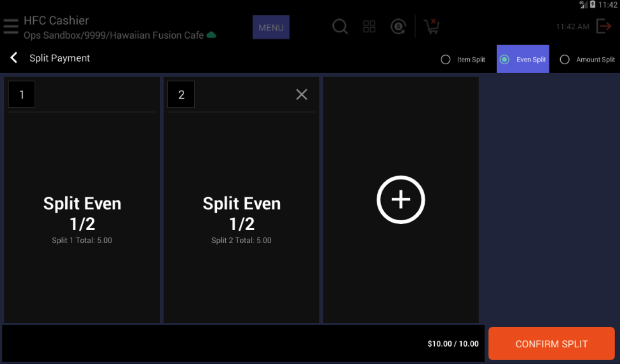Screen dimensions: 620x364
Task: Select the Amount Split radio option
Action: coord(565,60)
